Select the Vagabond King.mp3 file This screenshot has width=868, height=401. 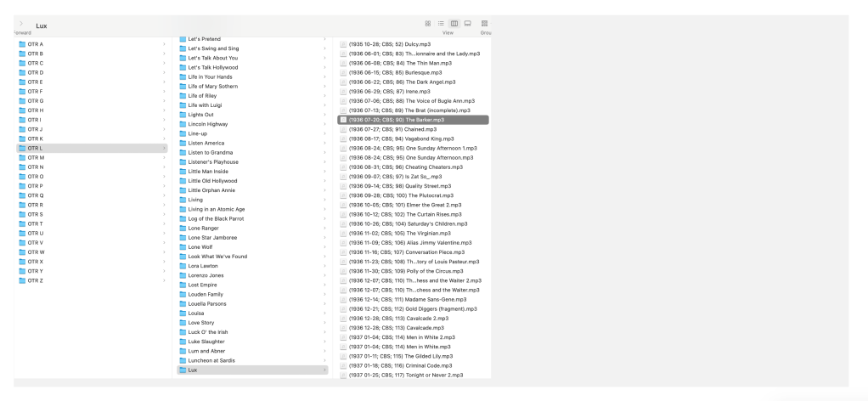click(400, 138)
